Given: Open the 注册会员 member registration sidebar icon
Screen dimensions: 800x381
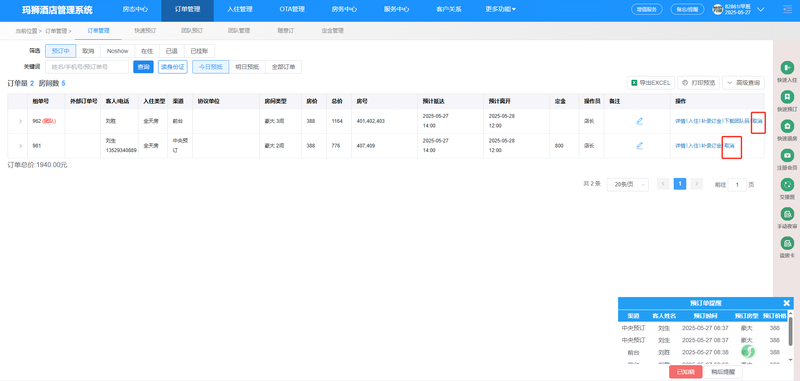Looking at the screenshot, I should 787,155.
